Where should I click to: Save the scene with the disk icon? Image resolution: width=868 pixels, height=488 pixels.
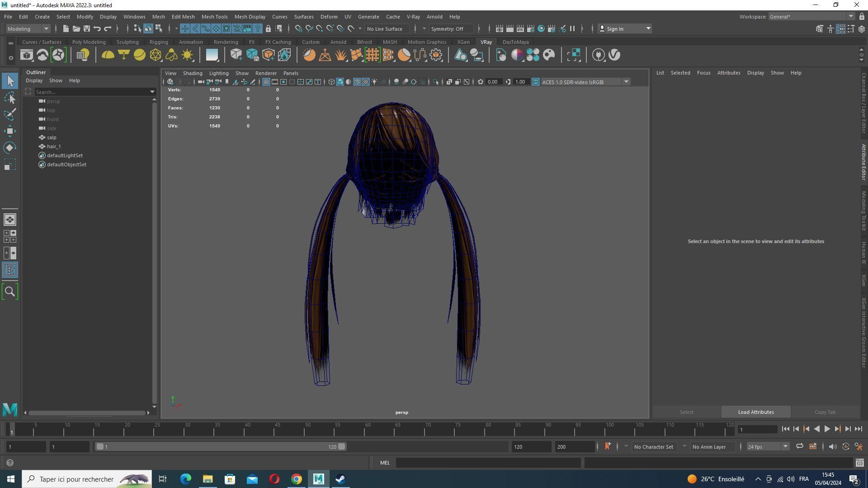86,28
